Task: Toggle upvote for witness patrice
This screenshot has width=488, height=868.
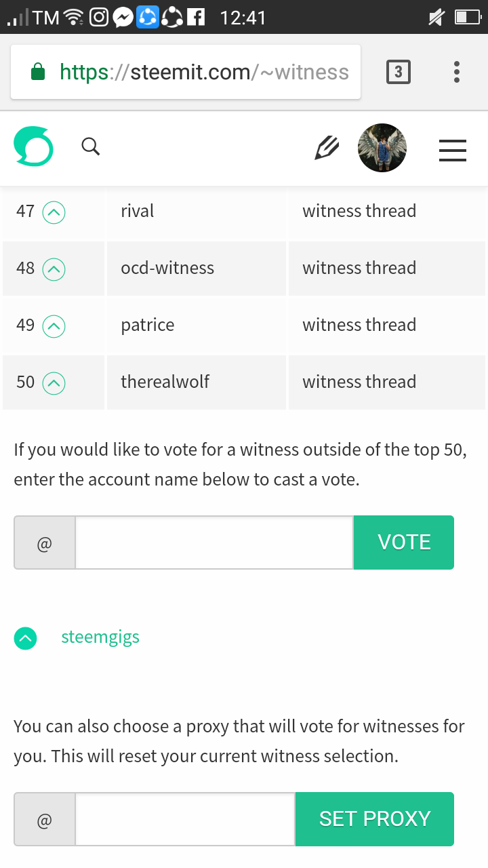Action: tap(54, 327)
